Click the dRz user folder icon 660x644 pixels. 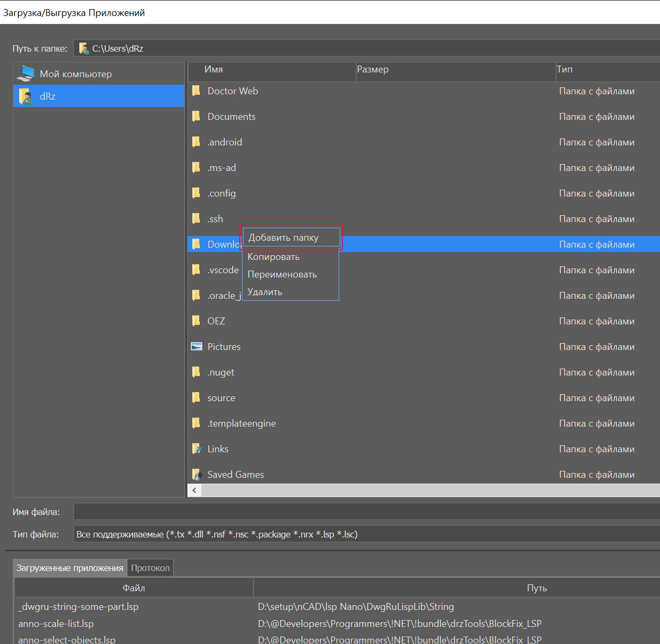[x=26, y=96]
